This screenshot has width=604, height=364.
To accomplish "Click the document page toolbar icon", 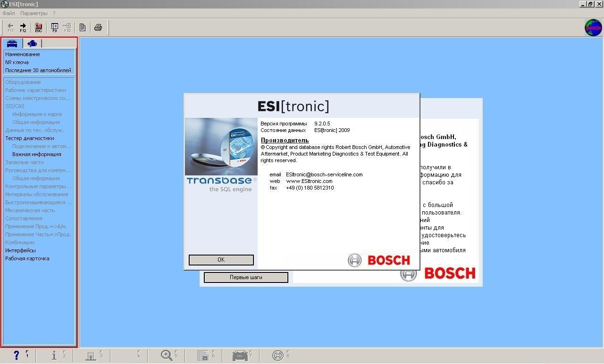I will [83, 27].
